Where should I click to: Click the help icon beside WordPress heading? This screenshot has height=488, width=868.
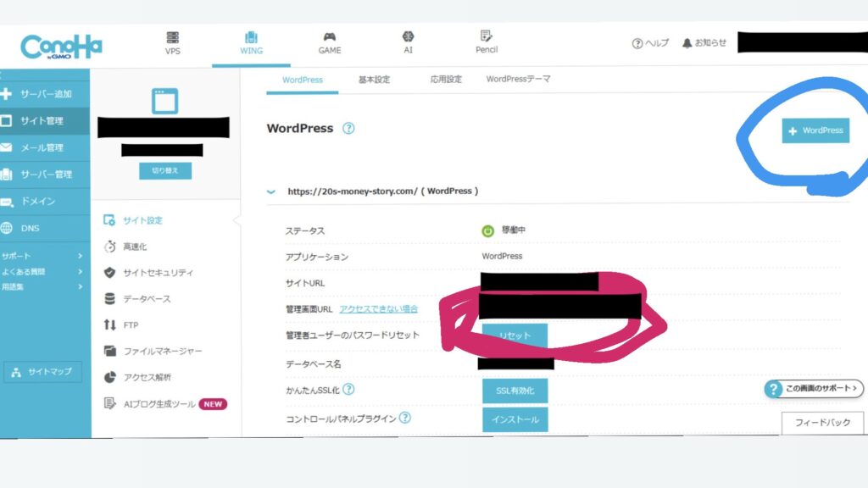click(x=348, y=129)
